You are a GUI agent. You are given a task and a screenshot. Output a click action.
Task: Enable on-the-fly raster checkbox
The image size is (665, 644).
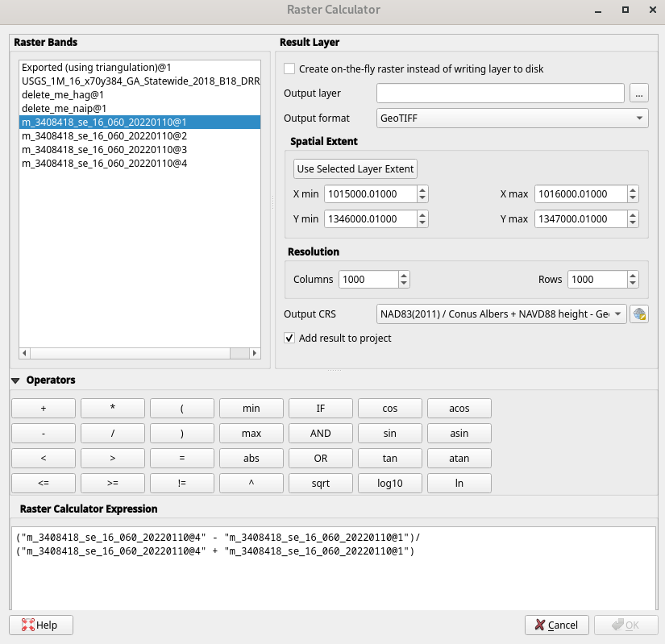(289, 69)
